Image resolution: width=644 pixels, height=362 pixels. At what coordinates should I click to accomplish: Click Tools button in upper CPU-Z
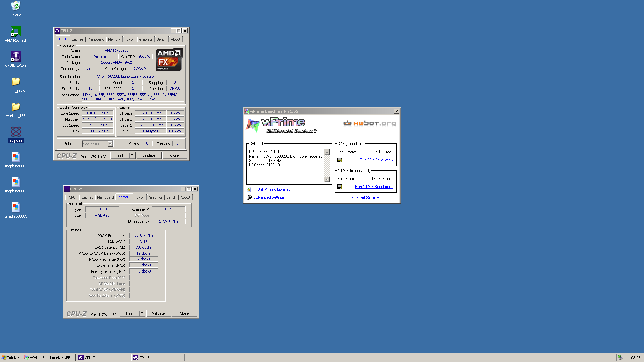click(120, 155)
